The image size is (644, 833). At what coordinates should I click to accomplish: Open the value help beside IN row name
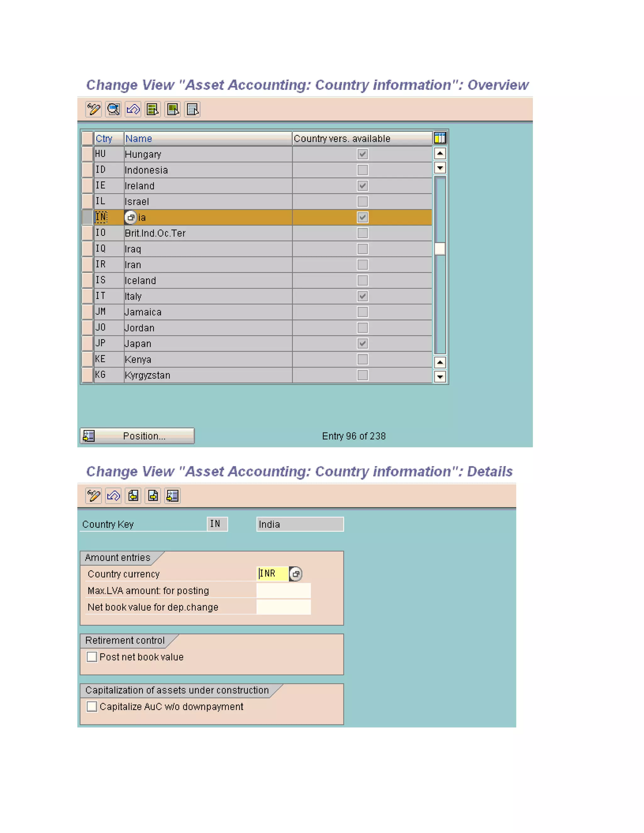point(130,218)
